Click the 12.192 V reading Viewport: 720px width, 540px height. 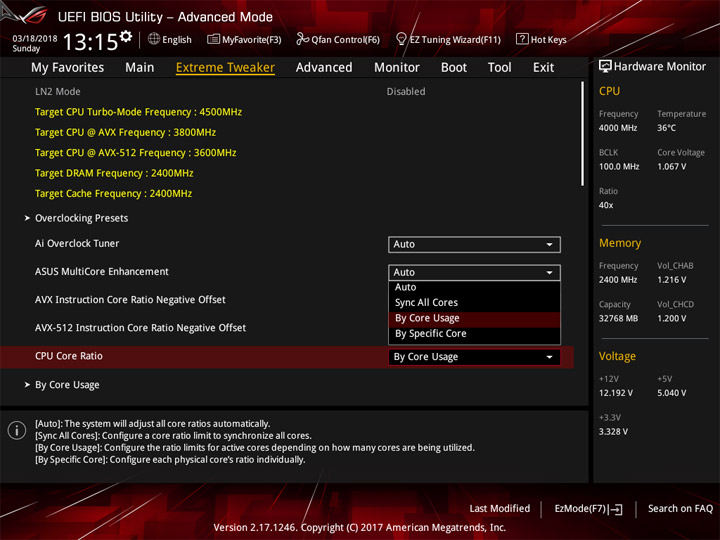click(616, 393)
